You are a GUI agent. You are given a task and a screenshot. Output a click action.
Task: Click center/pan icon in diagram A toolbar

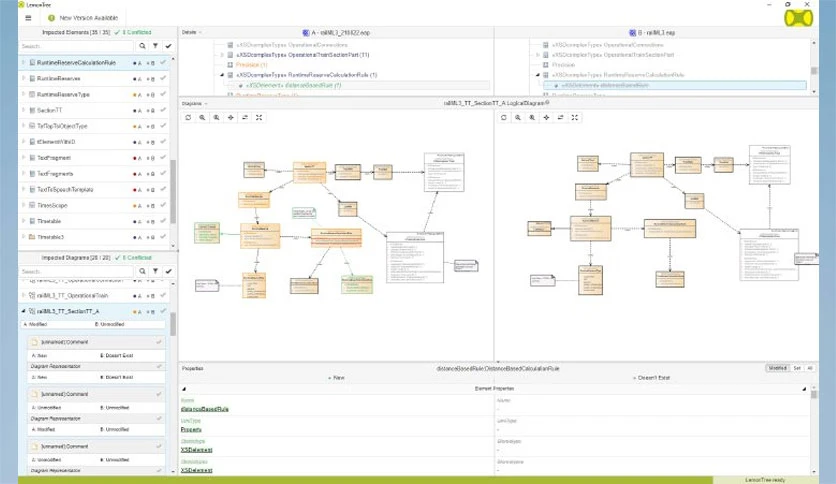[230, 117]
